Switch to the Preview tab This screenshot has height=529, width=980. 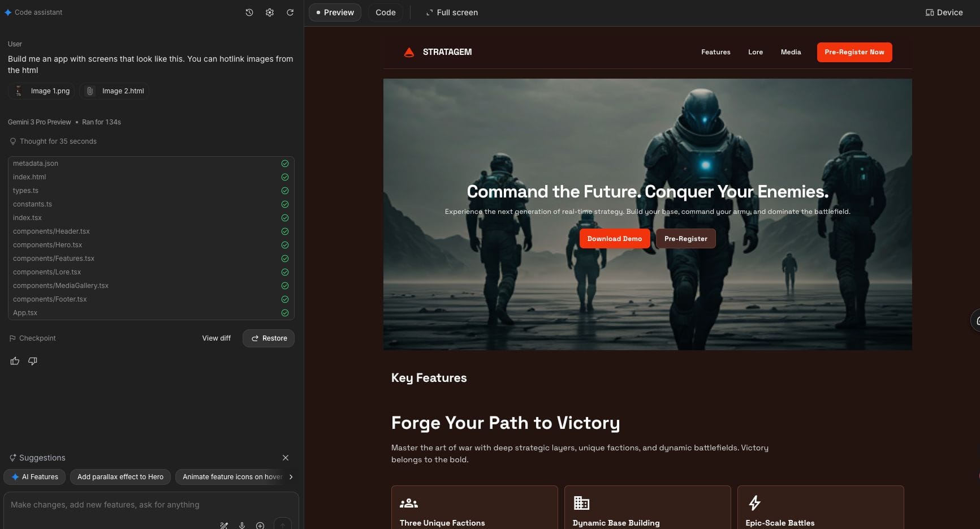click(335, 12)
